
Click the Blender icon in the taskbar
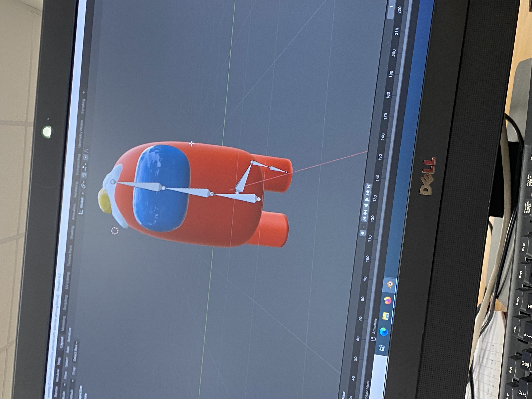pyautogui.click(x=390, y=284)
